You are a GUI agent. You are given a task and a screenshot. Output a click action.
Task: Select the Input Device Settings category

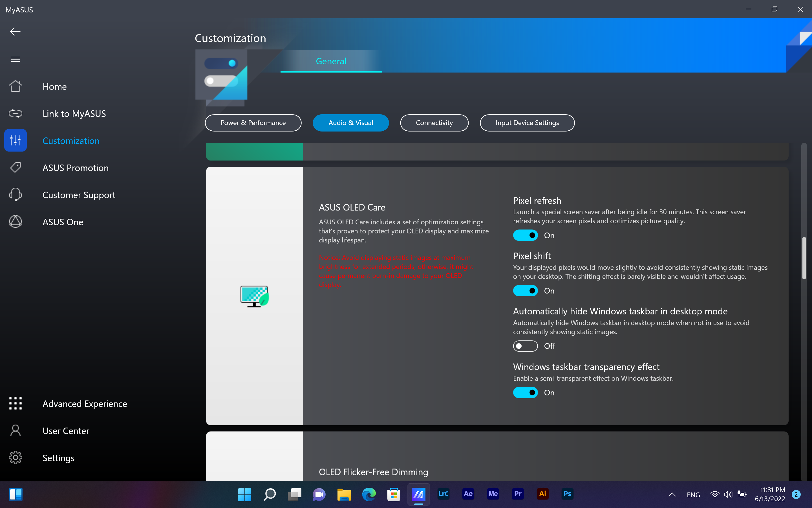tap(527, 123)
